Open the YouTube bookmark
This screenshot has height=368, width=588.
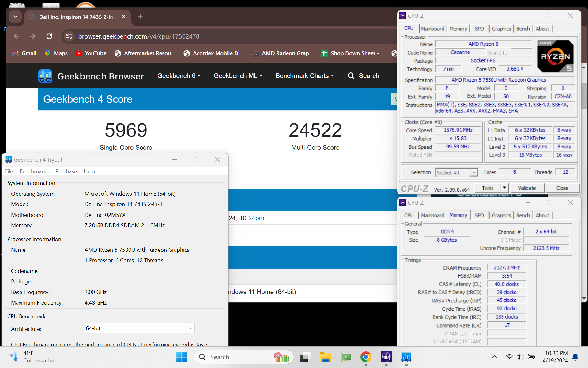pyautogui.click(x=91, y=53)
